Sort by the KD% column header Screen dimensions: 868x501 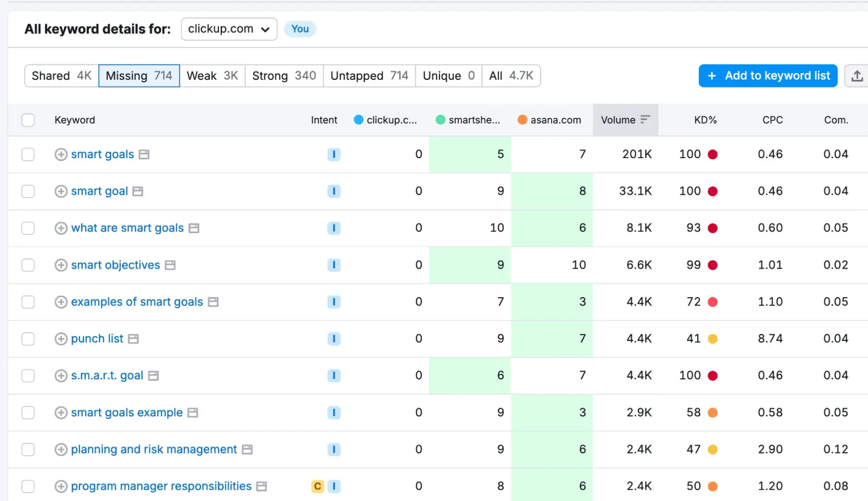pos(705,120)
